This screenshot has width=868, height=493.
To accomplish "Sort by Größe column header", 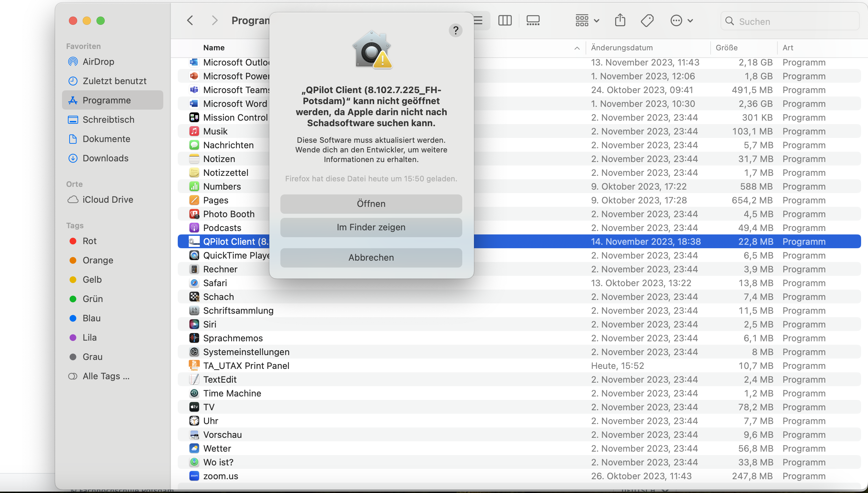I will click(726, 48).
